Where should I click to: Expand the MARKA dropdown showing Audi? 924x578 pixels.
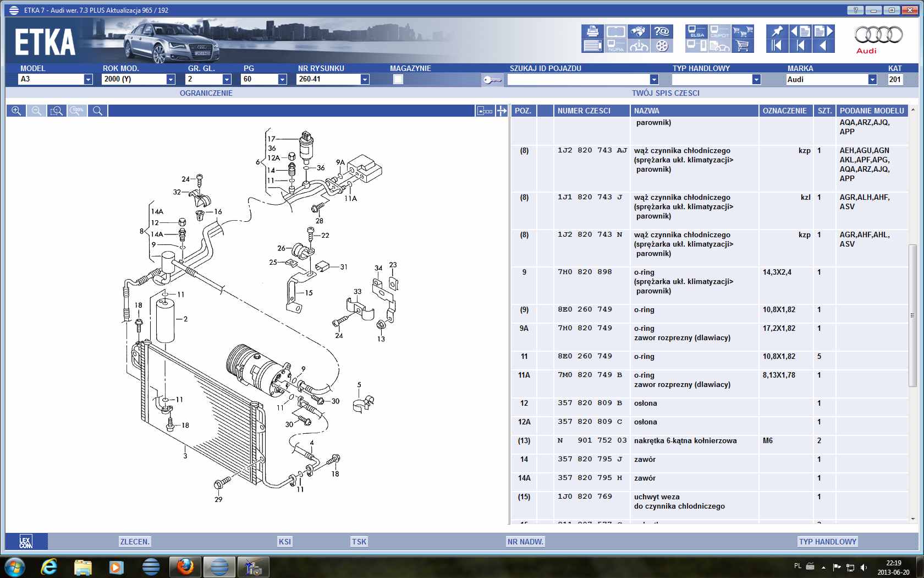click(x=872, y=79)
